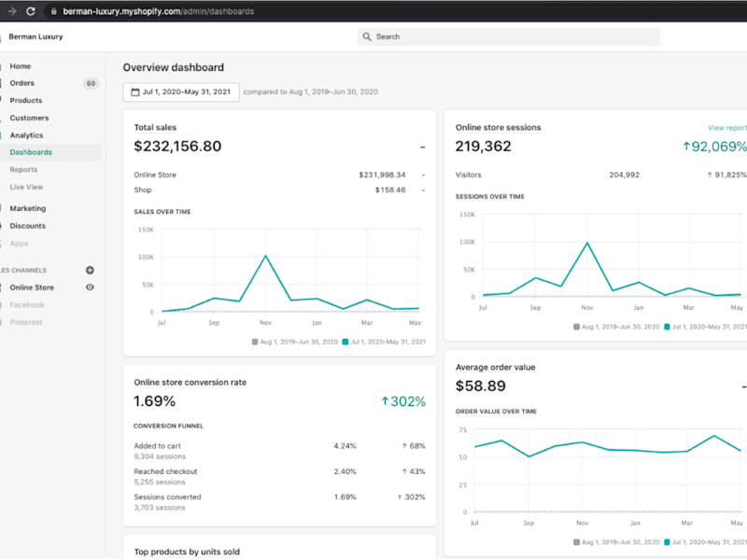This screenshot has width=747, height=560.
Task: Open the Online store conversion rate title
Action: click(190, 383)
